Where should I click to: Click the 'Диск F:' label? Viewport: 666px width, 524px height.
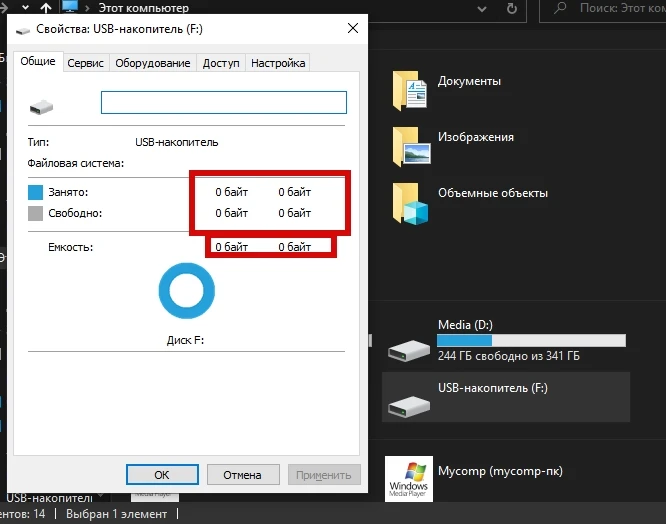[x=185, y=340]
